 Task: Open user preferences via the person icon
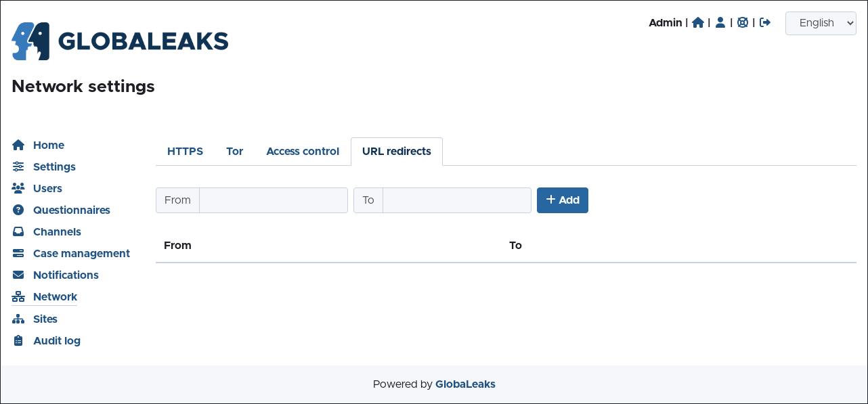720,22
